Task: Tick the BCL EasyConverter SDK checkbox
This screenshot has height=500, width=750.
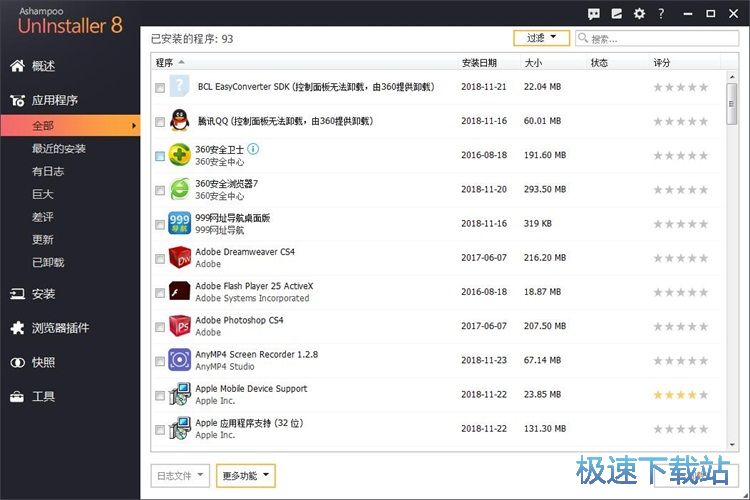Action: pyautogui.click(x=160, y=88)
